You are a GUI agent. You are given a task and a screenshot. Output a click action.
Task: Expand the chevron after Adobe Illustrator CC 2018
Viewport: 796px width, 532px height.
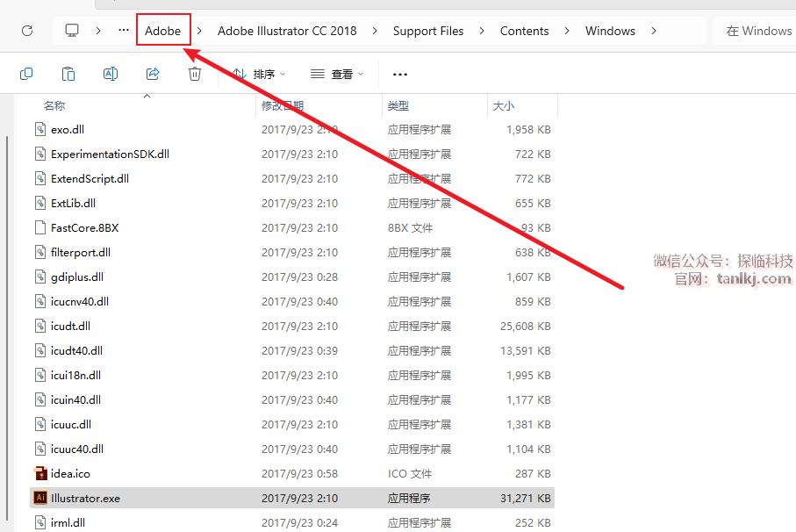375,31
